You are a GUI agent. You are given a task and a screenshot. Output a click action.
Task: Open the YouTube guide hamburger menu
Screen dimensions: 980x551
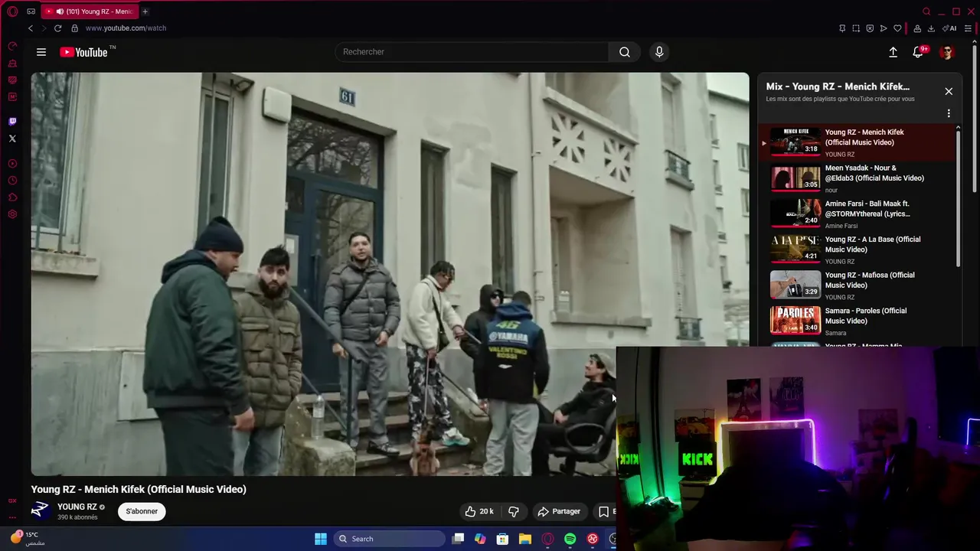coord(41,52)
